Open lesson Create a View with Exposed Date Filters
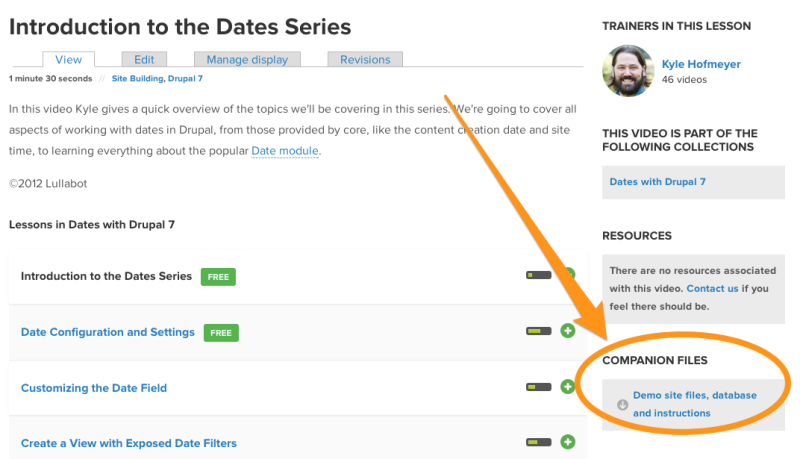The width and height of the screenshot is (800, 459). pos(129,443)
